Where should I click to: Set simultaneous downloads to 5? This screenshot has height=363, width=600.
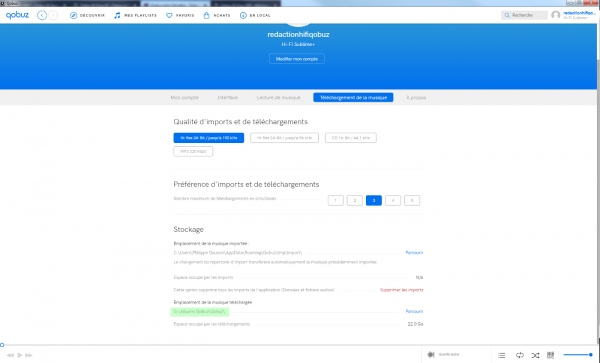pos(412,200)
